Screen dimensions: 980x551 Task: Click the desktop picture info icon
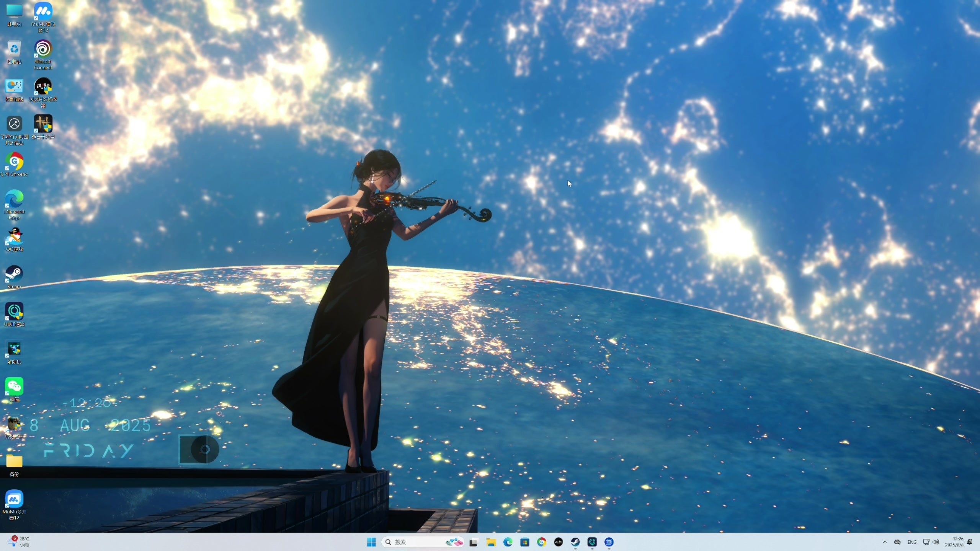[x=14, y=130]
